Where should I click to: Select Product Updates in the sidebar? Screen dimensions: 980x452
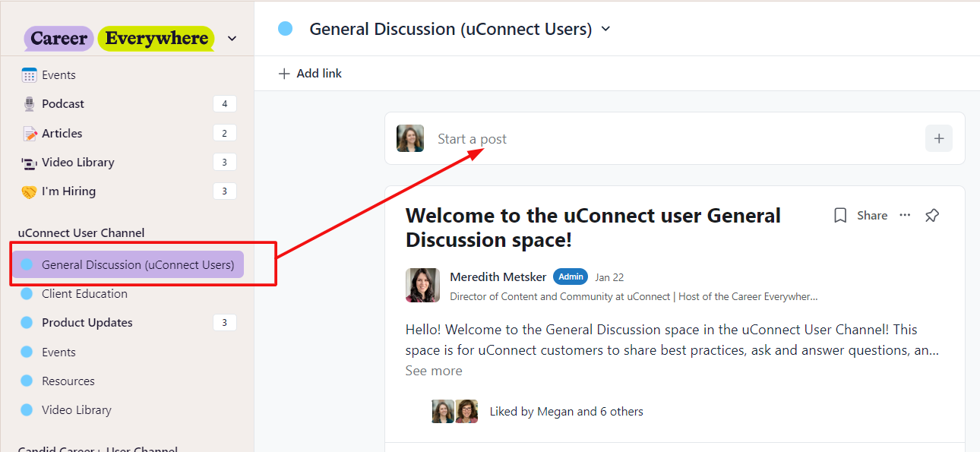click(x=87, y=323)
